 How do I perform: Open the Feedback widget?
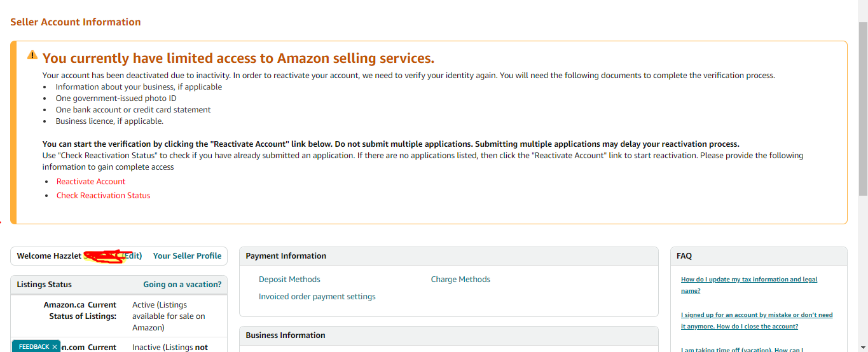(33, 347)
